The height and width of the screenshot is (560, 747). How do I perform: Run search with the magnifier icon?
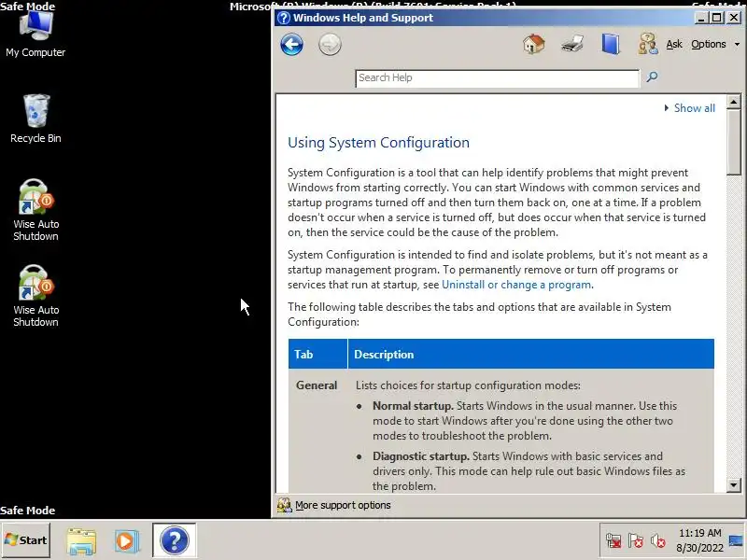(652, 77)
